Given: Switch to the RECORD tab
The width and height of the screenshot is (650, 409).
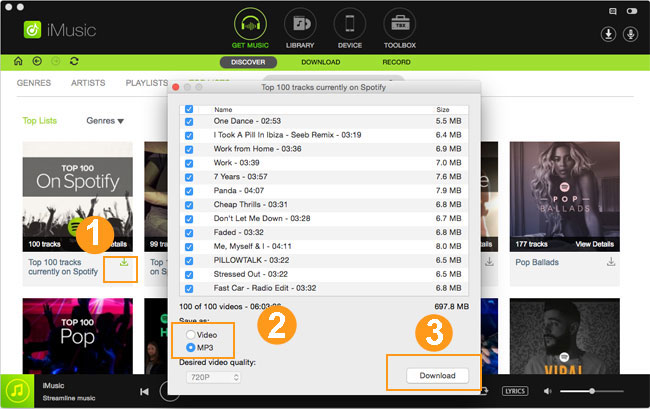Looking at the screenshot, I should pyautogui.click(x=396, y=62).
